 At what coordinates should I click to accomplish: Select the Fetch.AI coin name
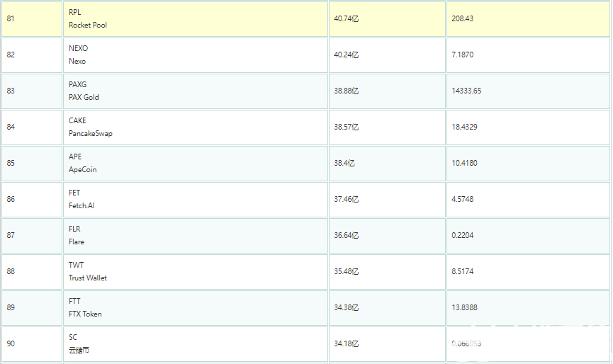click(x=81, y=205)
